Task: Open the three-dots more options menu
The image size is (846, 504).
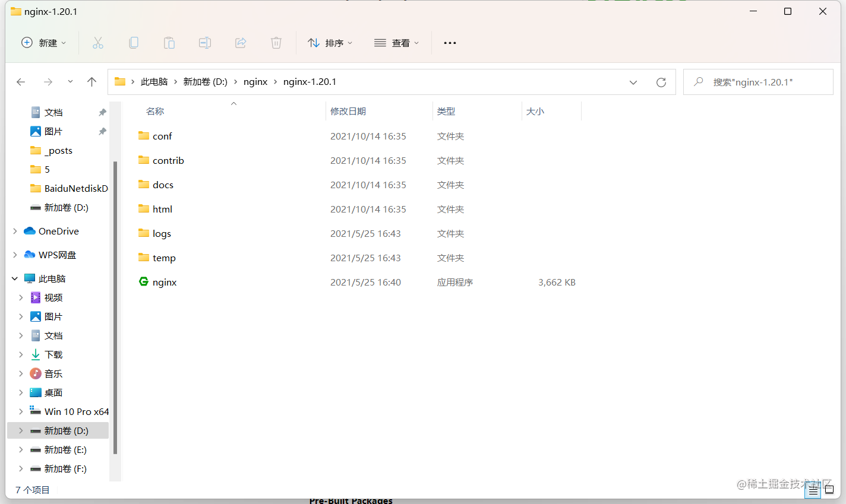Action: pos(450,43)
